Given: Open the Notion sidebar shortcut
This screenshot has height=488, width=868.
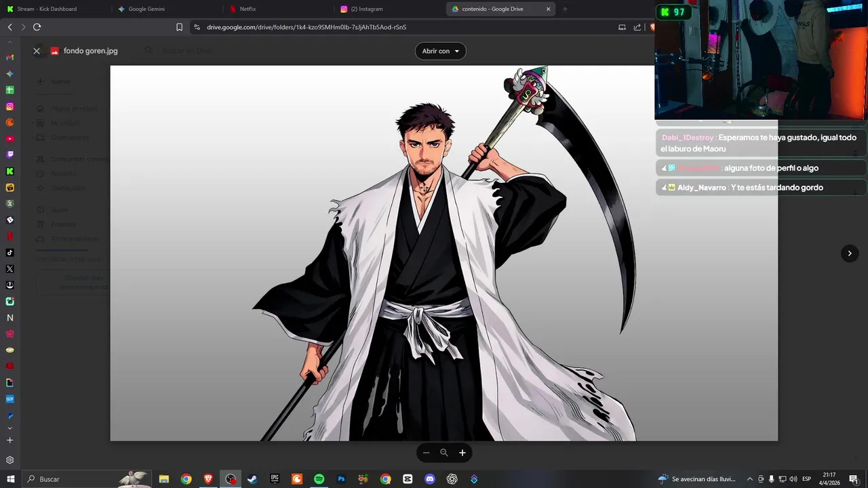Looking at the screenshot, I should (9, 318).
